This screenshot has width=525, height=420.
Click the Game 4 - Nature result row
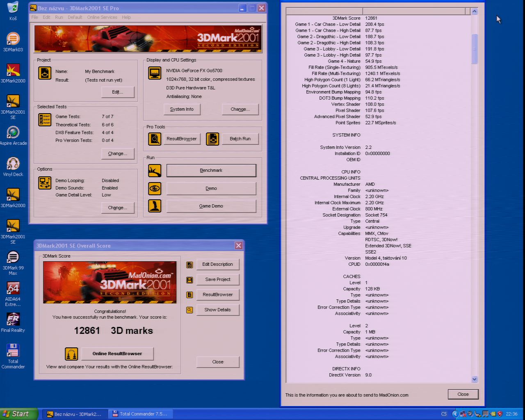pos(378,61)
